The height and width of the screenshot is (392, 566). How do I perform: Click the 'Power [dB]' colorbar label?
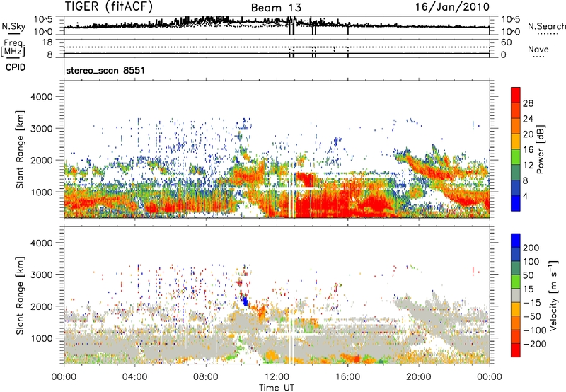tap(540, 149)
